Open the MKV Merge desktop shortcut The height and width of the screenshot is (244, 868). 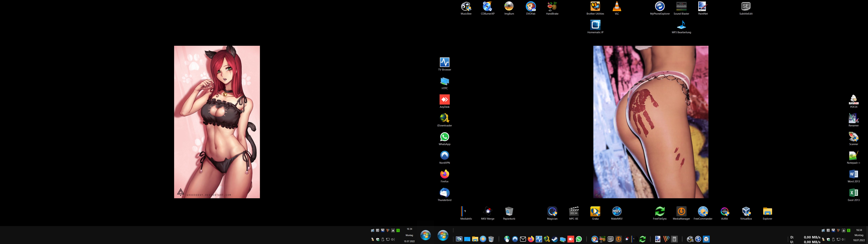pyautogui.click(x=488, y=213)
